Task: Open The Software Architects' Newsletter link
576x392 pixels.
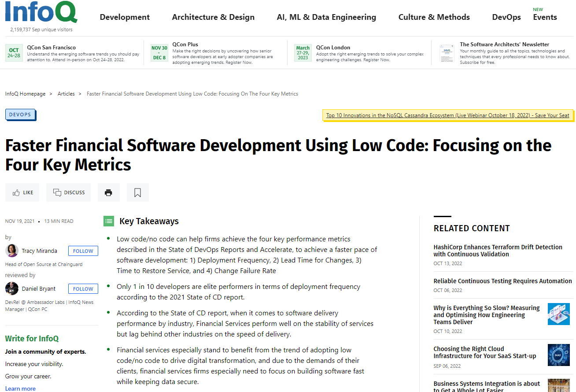Action: point(505,44)
